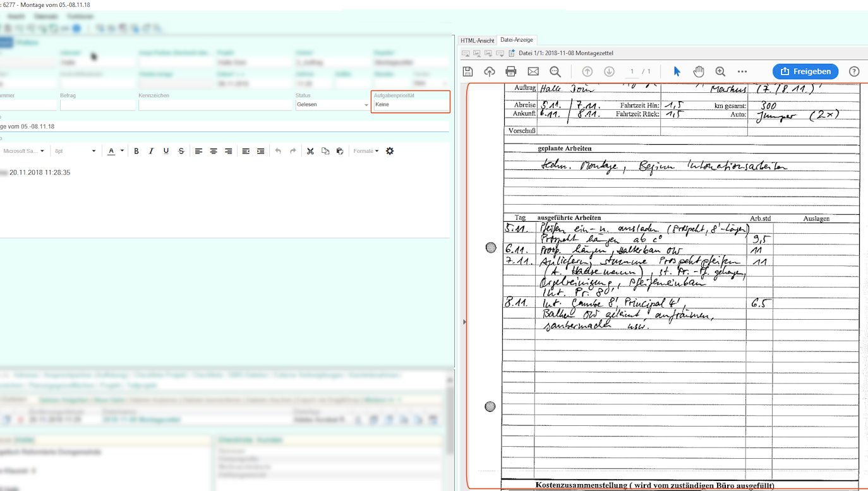Select the hand pan tool
Viewport: 868px width, 491px height.
[x=699, y=71]
